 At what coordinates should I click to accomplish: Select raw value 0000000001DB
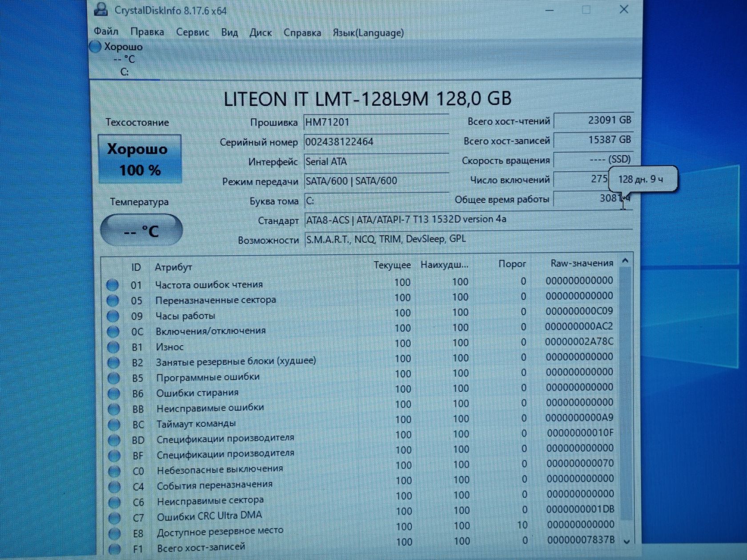pyautogui.click(x=580, y=509)
